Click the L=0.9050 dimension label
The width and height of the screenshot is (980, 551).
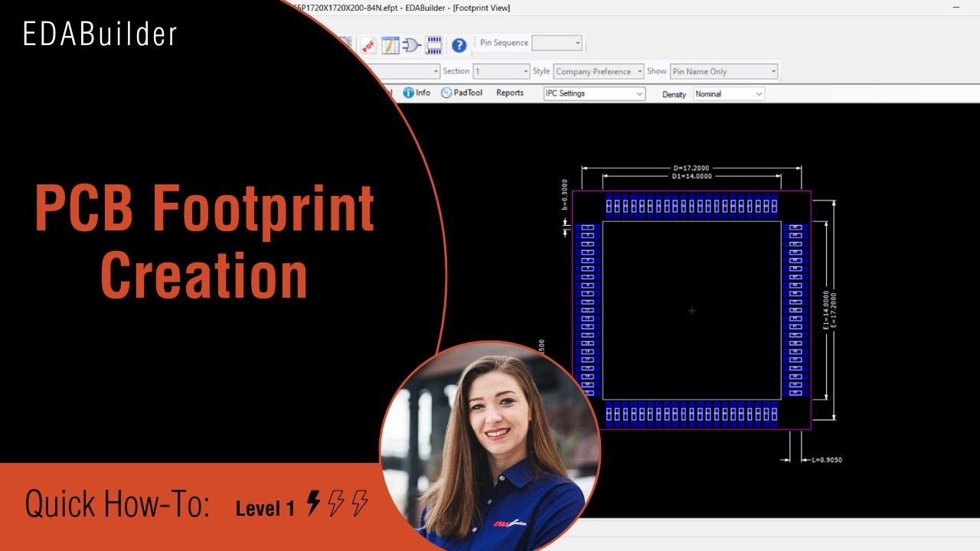coord(827,460)
